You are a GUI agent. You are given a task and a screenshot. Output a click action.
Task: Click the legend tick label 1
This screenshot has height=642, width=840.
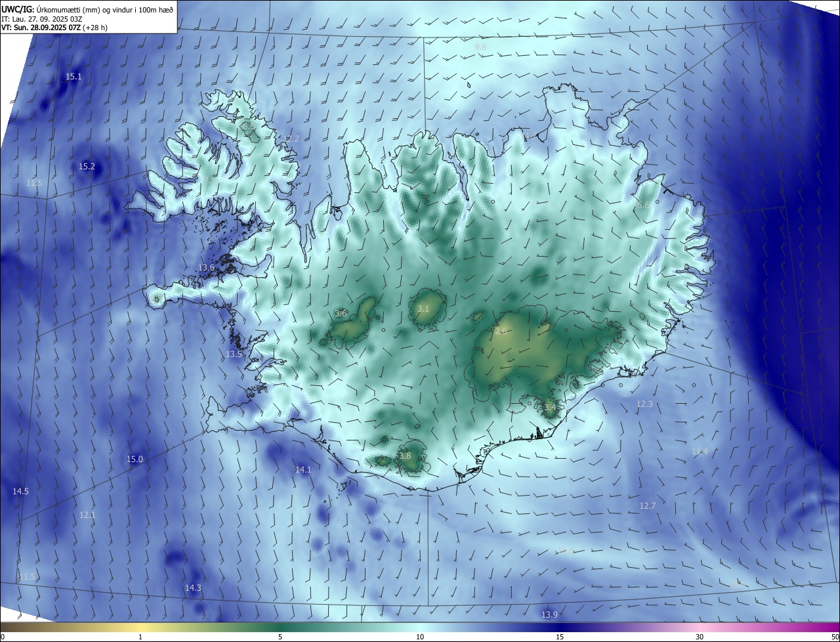pos(140,637)
